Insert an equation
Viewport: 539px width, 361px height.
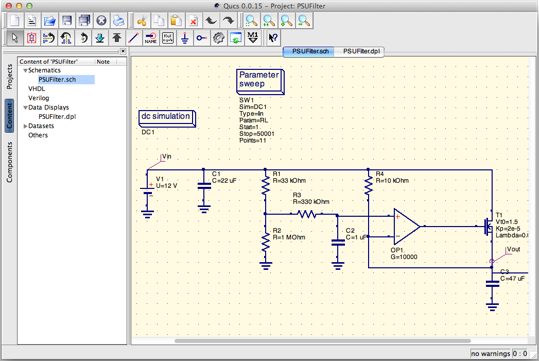coord(168,37)
